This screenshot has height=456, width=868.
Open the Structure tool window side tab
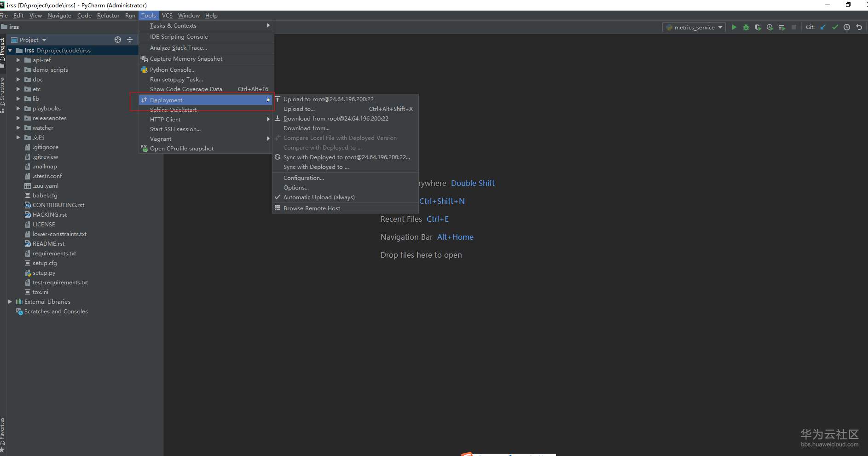[2, 95]
